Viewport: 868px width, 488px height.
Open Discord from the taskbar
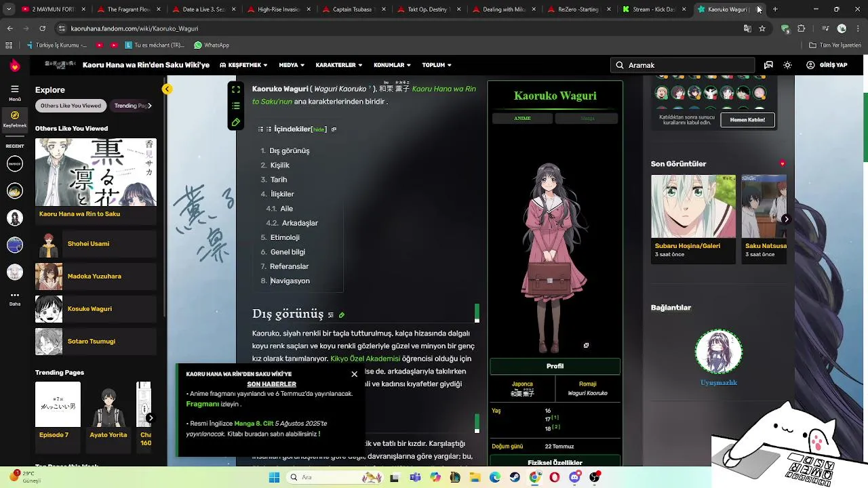(575, 477)
